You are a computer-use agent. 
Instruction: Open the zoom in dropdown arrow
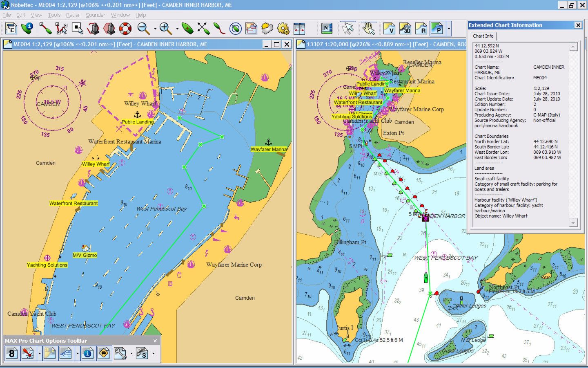pos(177,29)
